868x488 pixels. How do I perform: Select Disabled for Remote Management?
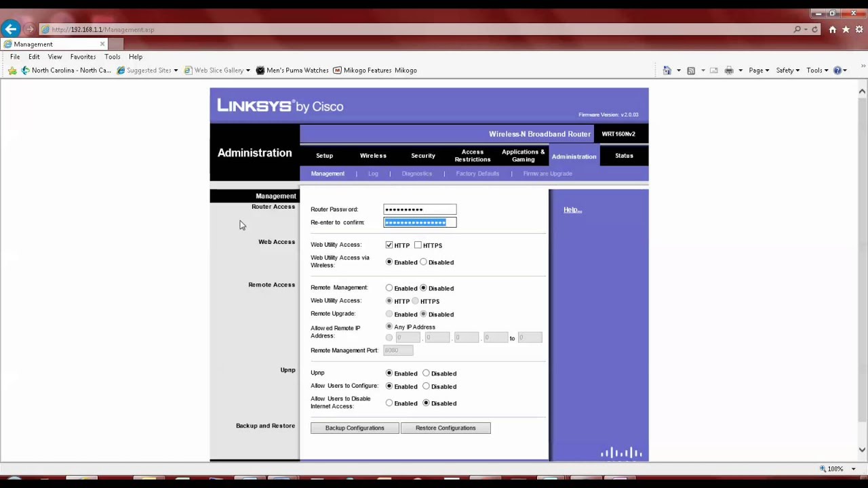(423, 288)
